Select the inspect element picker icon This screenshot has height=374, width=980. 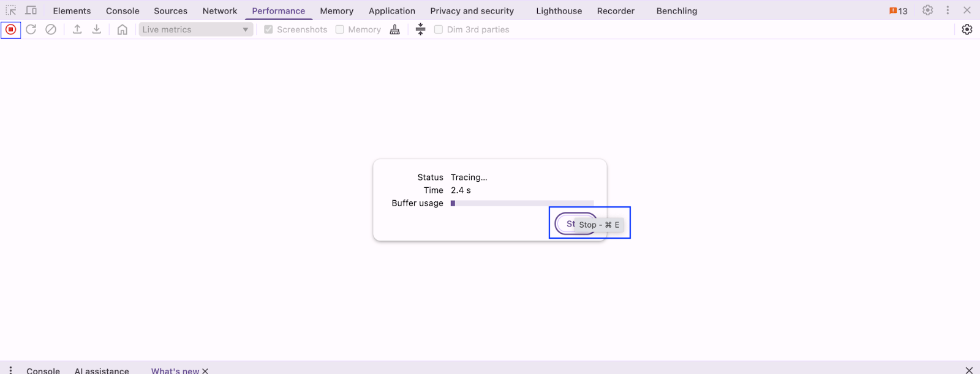pos(11,10)
